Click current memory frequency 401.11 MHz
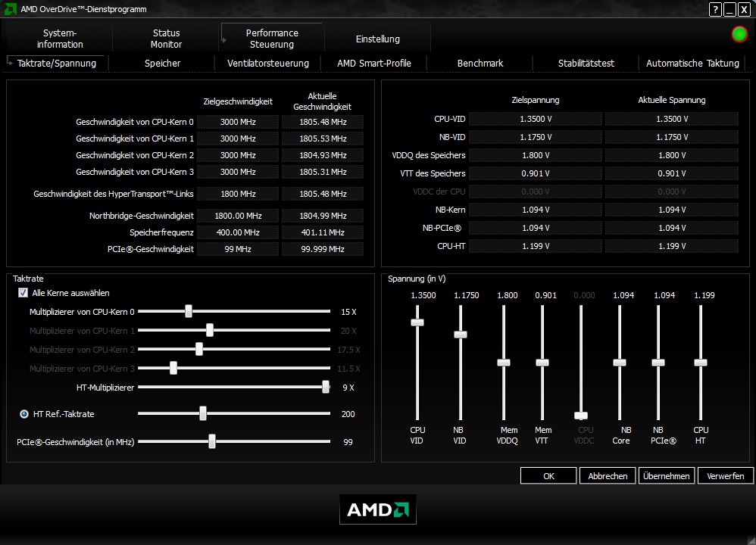 pyautogui.click(x=323, y=232)
